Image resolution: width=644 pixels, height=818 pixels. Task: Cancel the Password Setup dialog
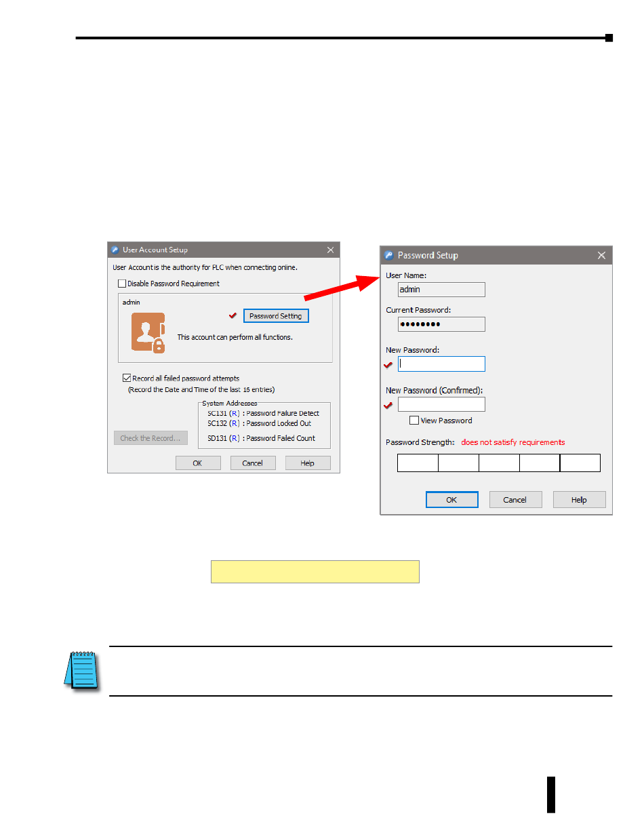(515, 500)
